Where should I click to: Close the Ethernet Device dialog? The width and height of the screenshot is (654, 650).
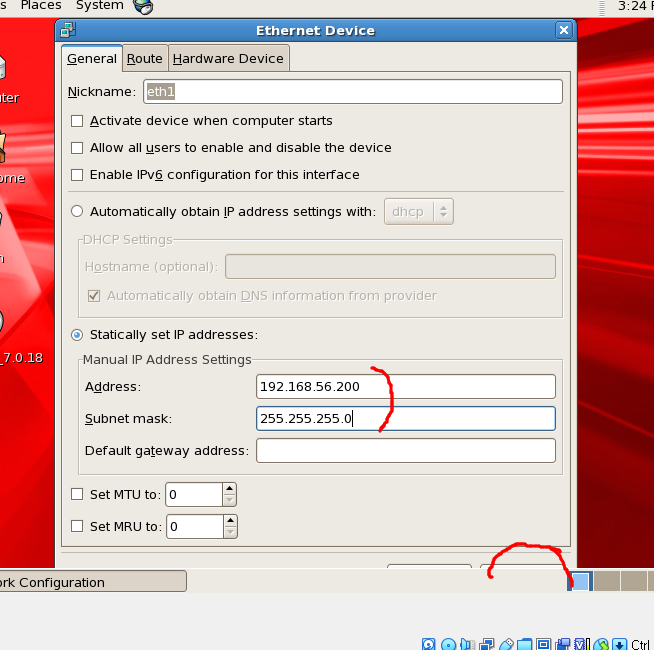tap(563, 30)
